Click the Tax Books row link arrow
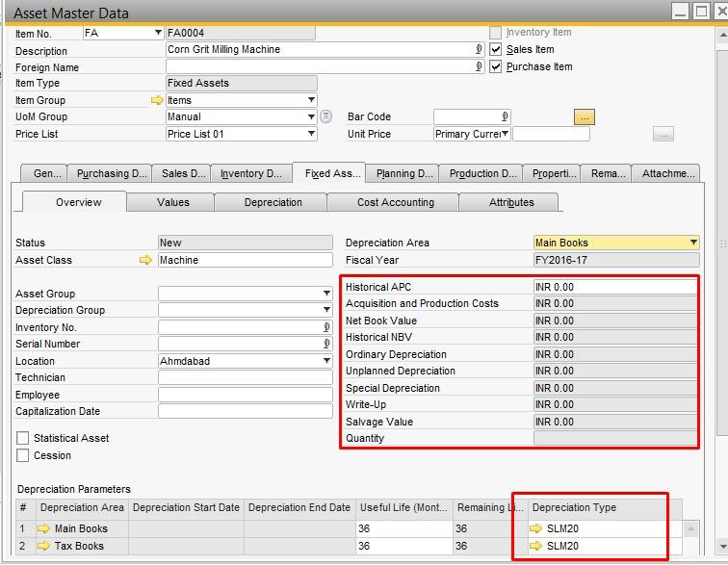 tap(44, 546)
